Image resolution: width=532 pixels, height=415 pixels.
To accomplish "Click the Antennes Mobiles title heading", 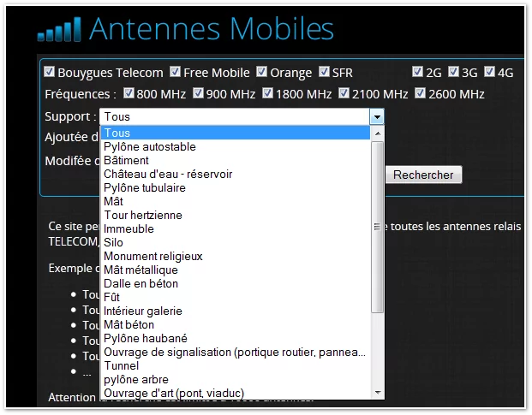I will tap(211, 29).
